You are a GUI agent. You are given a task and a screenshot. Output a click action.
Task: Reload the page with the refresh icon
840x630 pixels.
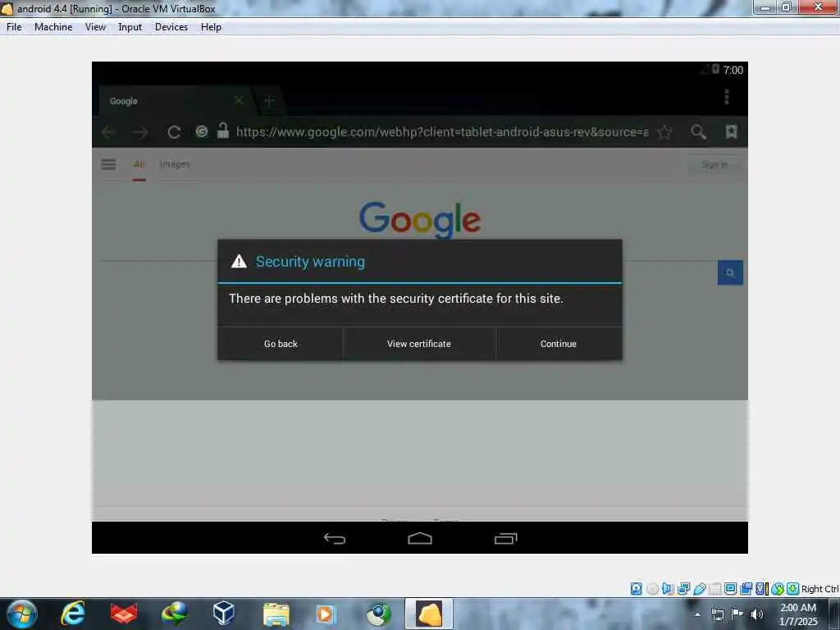[x=174, y=132]
